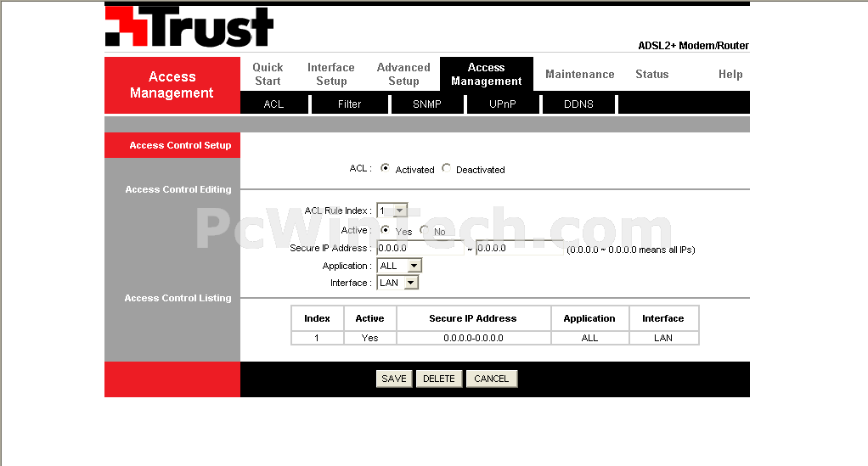Click index 1 in the listing table
Viewport: 868px width, 466px height.
[x=317, y=338]
